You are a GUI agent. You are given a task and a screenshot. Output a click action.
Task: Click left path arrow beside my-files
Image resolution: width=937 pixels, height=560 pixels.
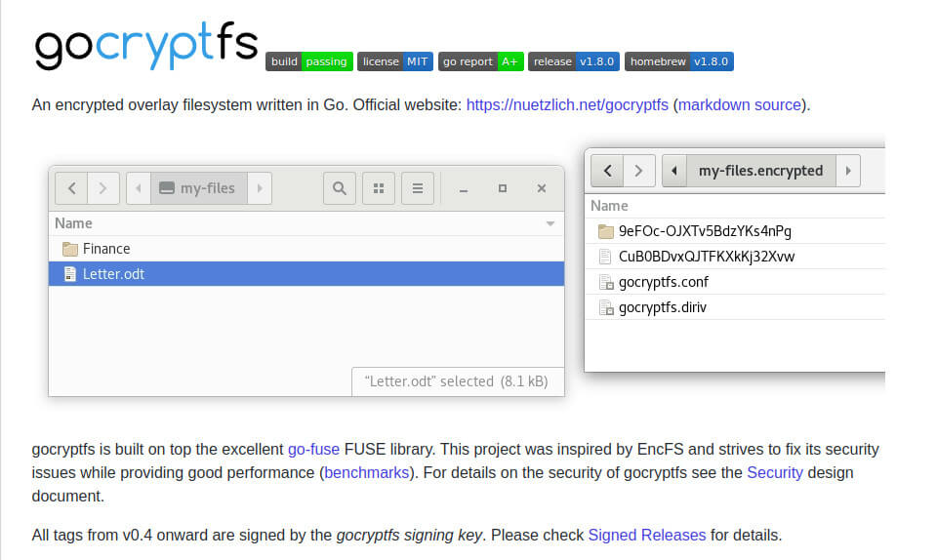(139, 188)
